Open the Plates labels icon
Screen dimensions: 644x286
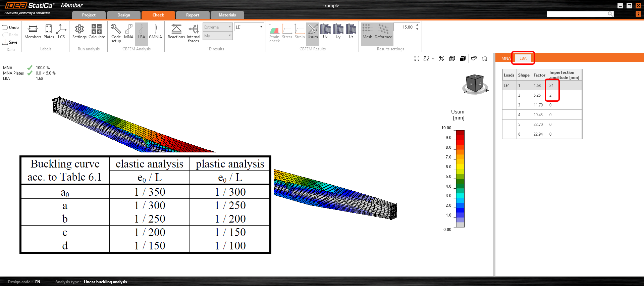[x=49, y=31]
